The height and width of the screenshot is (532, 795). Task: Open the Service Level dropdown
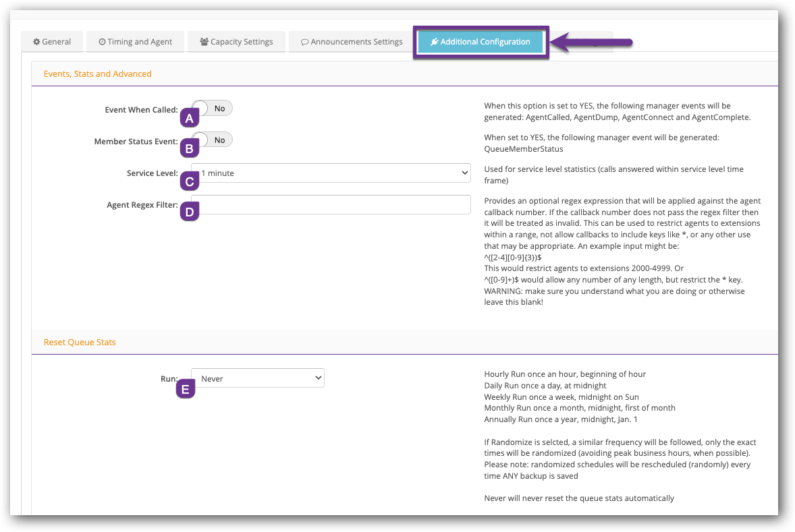[331, 173]
